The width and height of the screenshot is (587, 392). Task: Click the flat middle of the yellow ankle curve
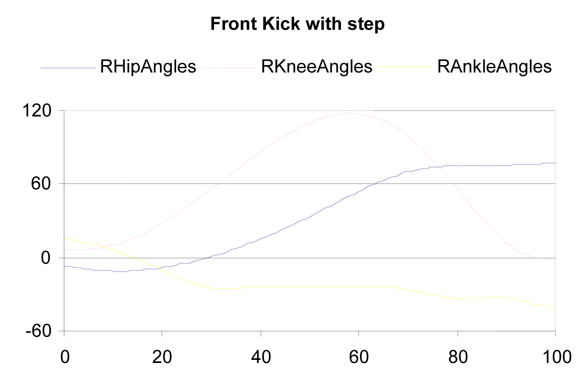[308, 287]
